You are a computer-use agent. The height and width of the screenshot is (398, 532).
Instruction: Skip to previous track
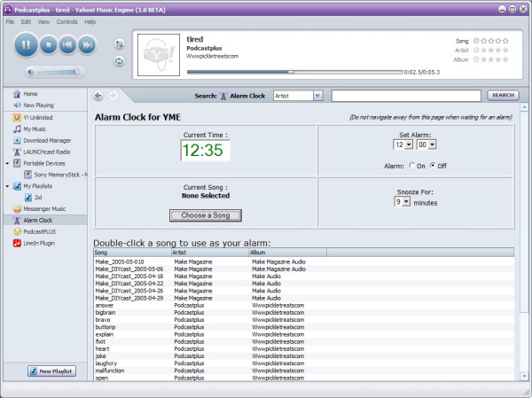[67, 45]
